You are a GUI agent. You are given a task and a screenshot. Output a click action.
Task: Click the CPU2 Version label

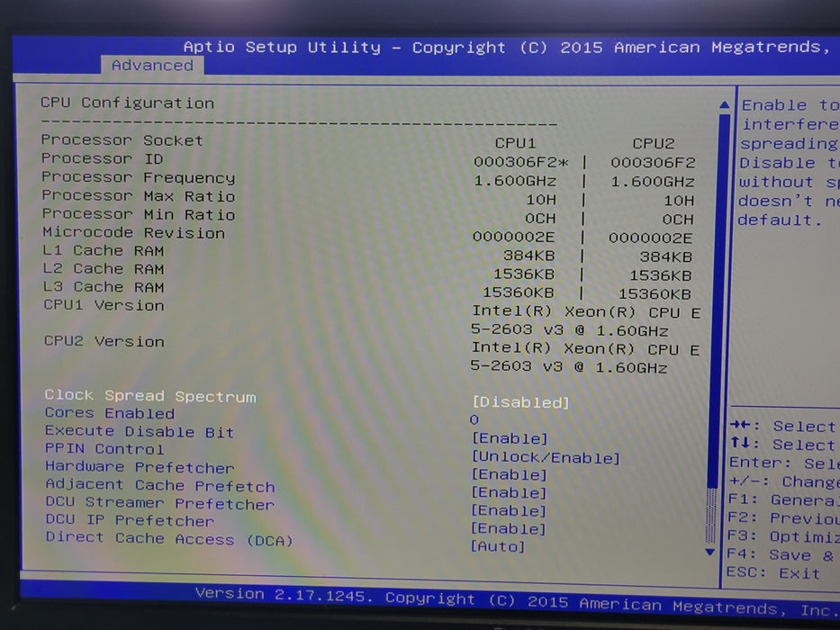(x=104, y=342)
